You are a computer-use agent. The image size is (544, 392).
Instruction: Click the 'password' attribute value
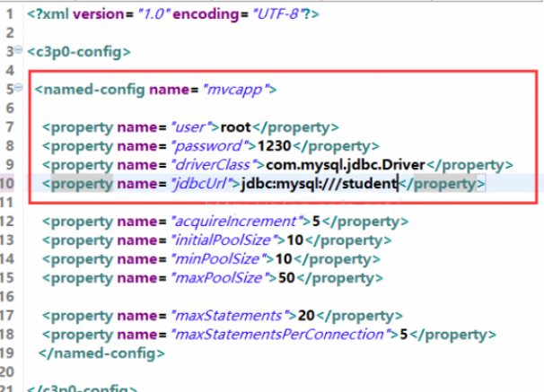point(208,146)
